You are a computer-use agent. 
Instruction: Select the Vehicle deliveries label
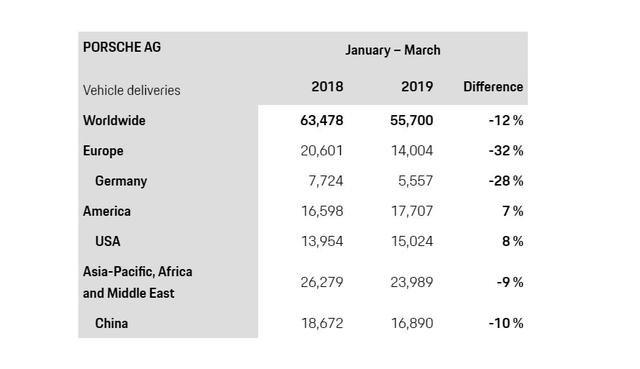click(131, 90)
